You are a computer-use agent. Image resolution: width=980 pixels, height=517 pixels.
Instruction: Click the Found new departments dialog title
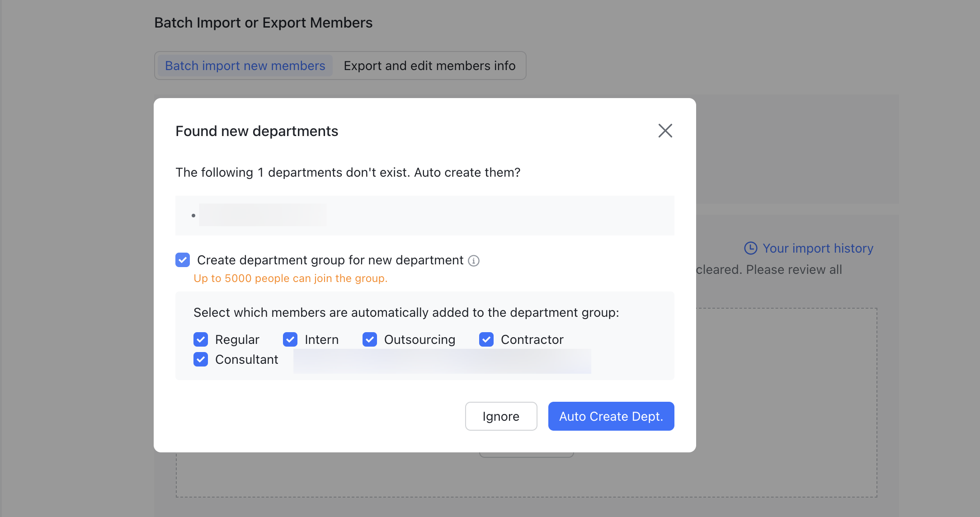256,131
